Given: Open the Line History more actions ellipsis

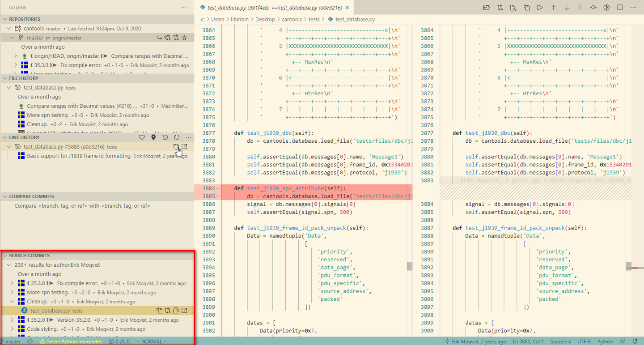Looking at the screenshot, I should coord(188,137).
